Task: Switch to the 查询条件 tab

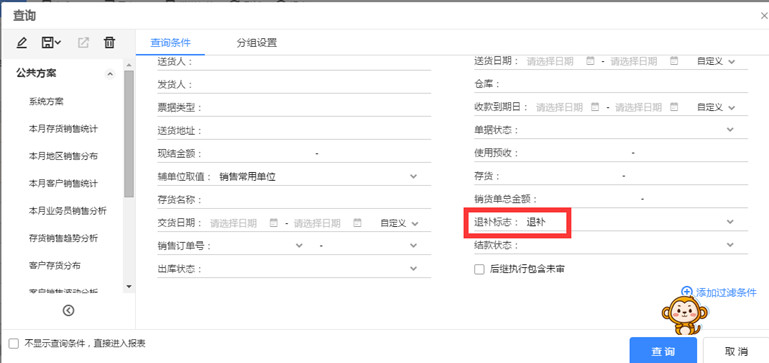Action: pyautogui.click(x=170, y=43)
